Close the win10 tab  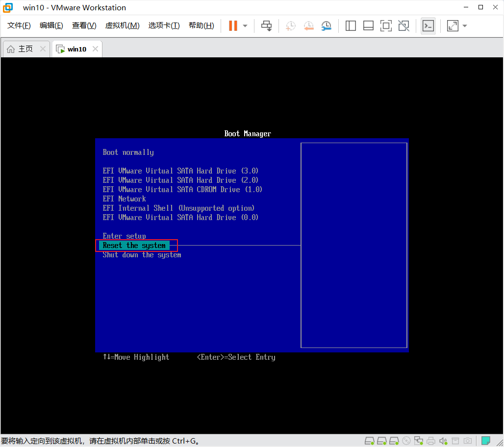(x=95, y=49)
